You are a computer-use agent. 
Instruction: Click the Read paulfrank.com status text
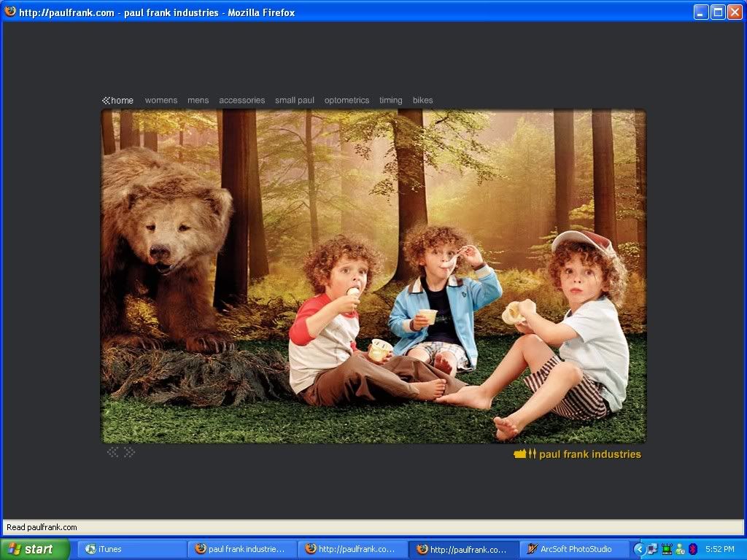42,527
